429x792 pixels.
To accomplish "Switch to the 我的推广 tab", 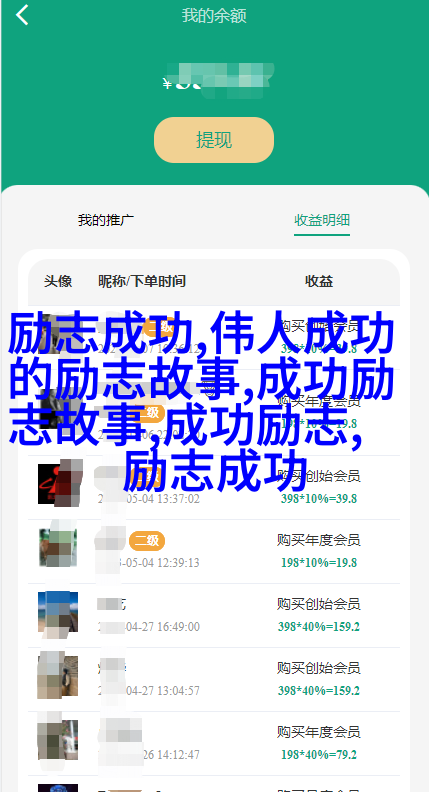I will tap(106, 220).
